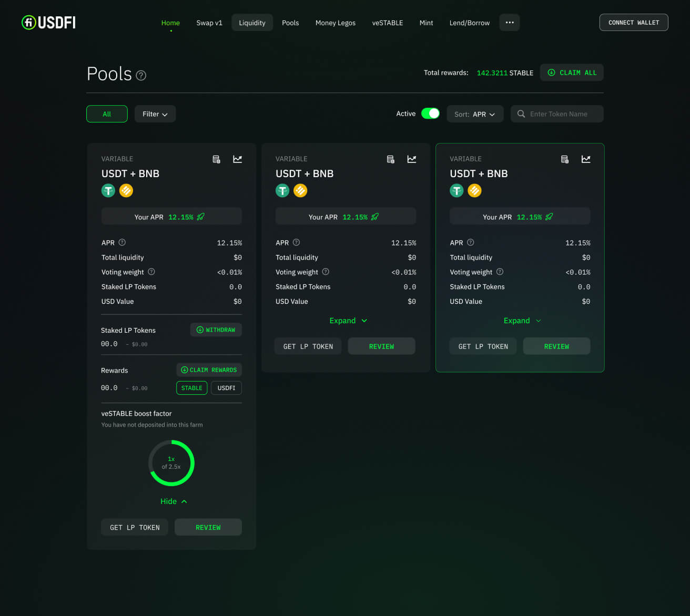Select the USDFI reward option
This screenshot has height=616, width=690.
point(226,388)
